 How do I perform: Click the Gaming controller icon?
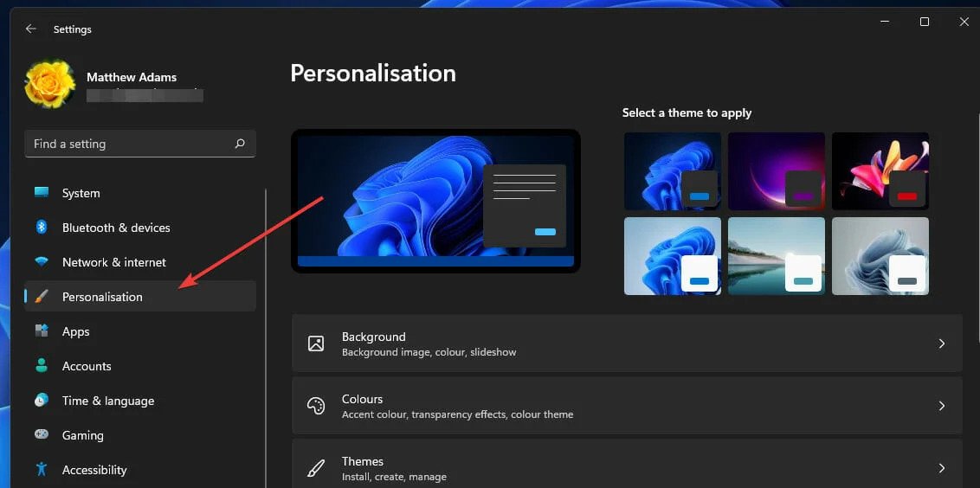point(42,435)
